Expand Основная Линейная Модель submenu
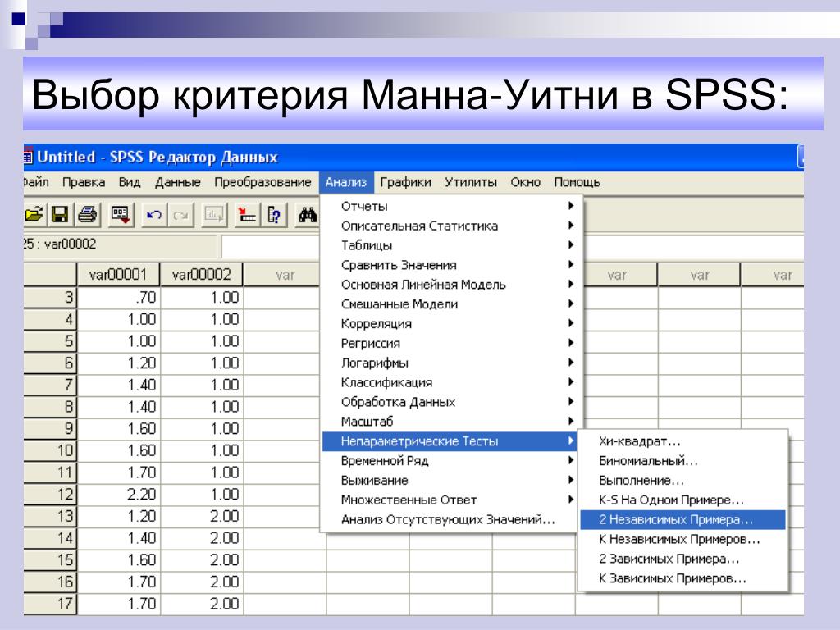This screenshot has width=840, height=630. [x=450, y=285]
